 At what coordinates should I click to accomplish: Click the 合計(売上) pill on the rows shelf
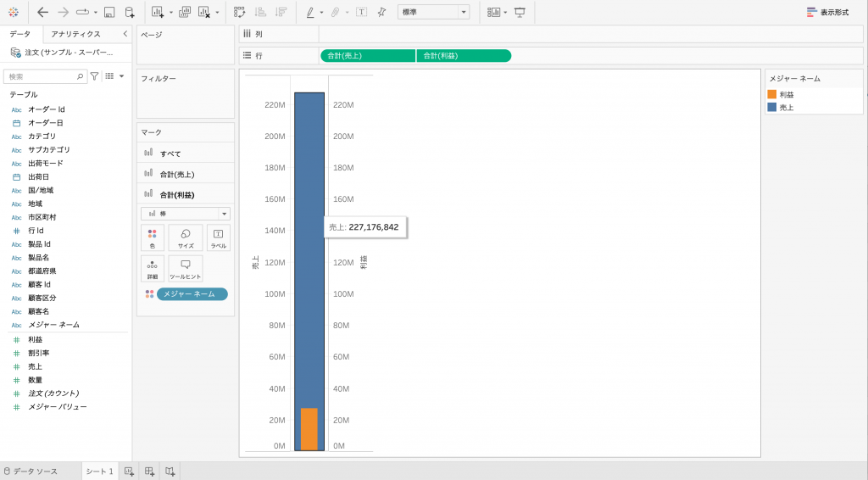coord(368,55)
